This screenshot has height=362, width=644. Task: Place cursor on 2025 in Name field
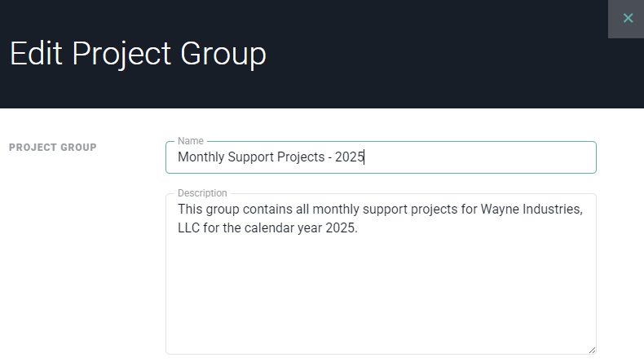click(350, 157)
